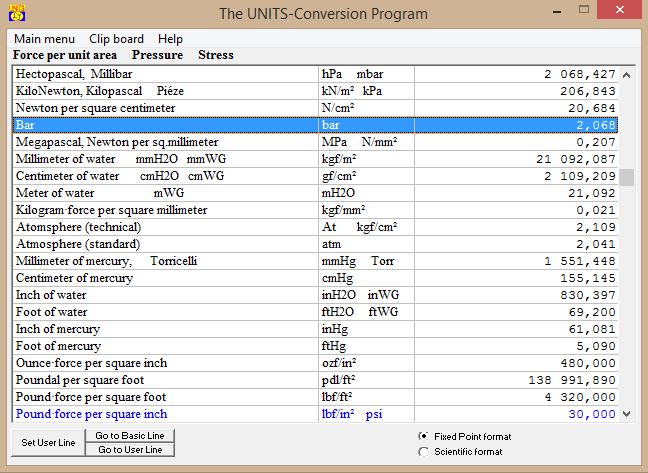Select the Newton per square centimeter row
The width and height of the screenshot is (648, 473).
pos(315,108)
